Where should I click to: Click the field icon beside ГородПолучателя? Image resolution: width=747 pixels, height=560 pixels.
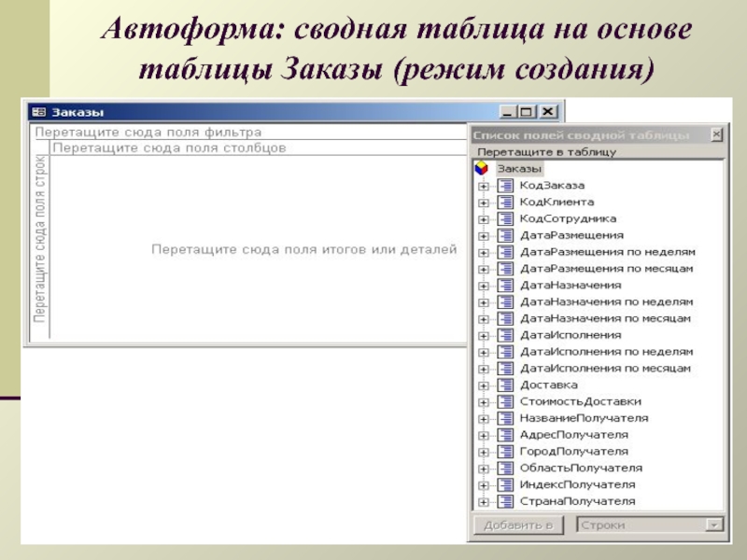(506, 452)
